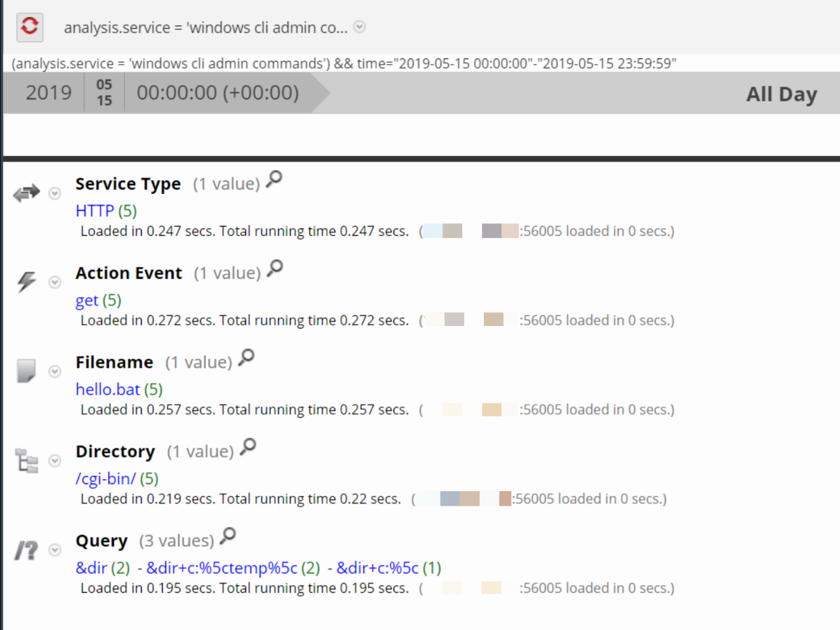The image size is (840, 630).
Task: Click the 05 15 date breadcrumb
Action: (x=104, y=93)
